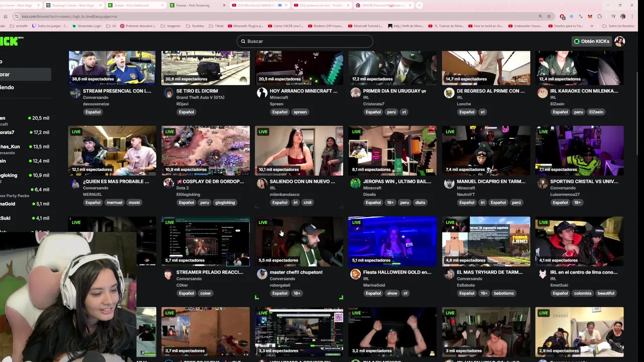Open STREAMER PELADO REACCI... stream title
The width and height of the screenshot is (644, 362).
(x=210, y=272)
